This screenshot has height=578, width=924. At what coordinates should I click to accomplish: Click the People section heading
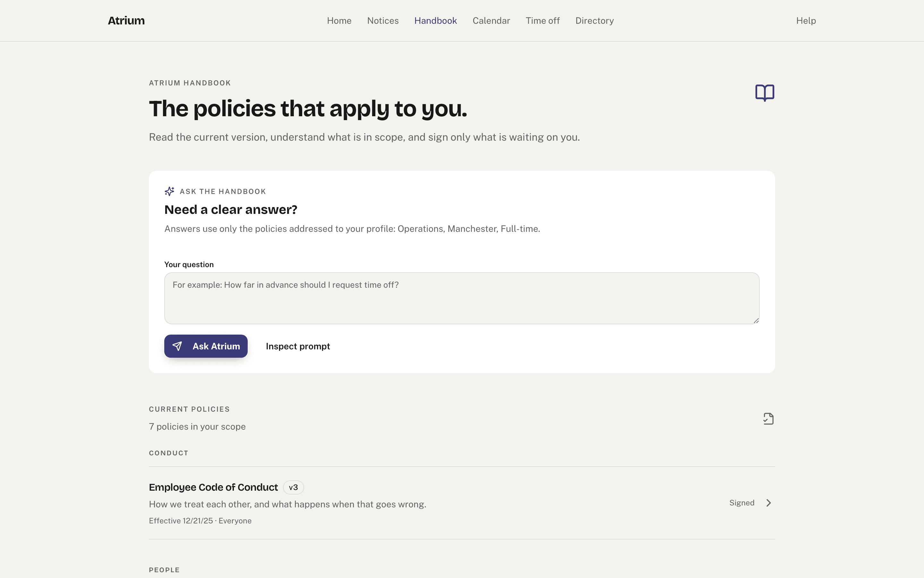[x=164, y=570]
